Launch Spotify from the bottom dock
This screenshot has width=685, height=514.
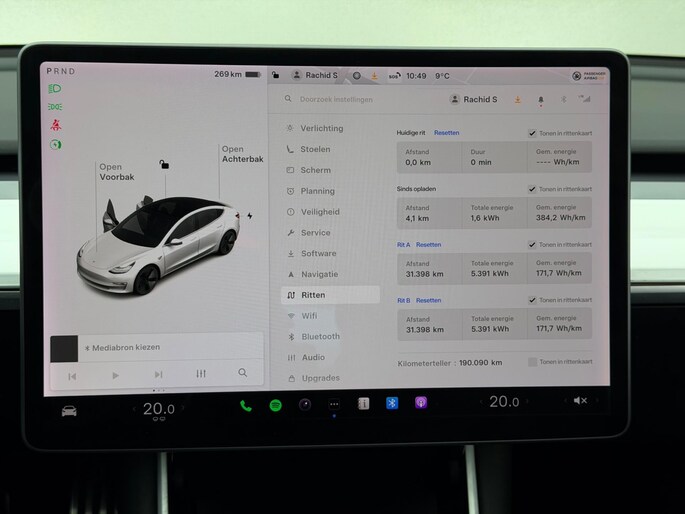[x=275, y=404]
